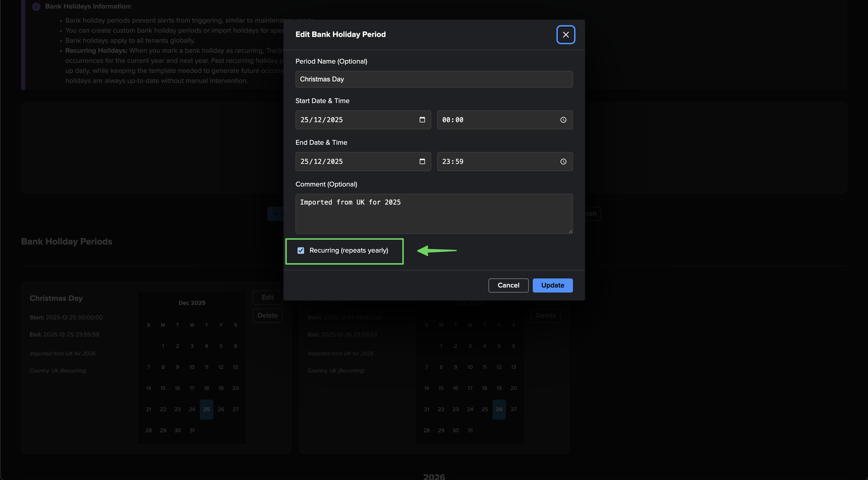Image resolution: width=868 pixels, height=480 pixels.
Task: Open the start time clock picker icon
Action: (563, 120)
